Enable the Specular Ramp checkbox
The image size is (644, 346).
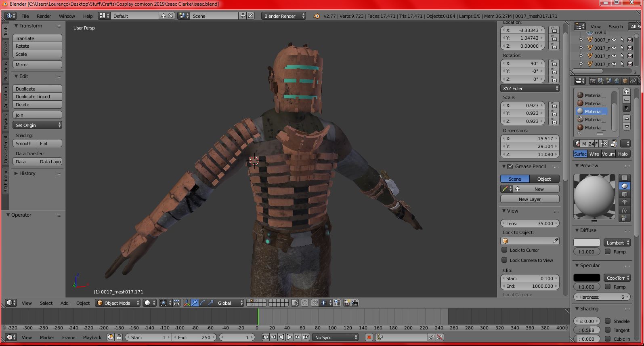click(x=608, y=287)
